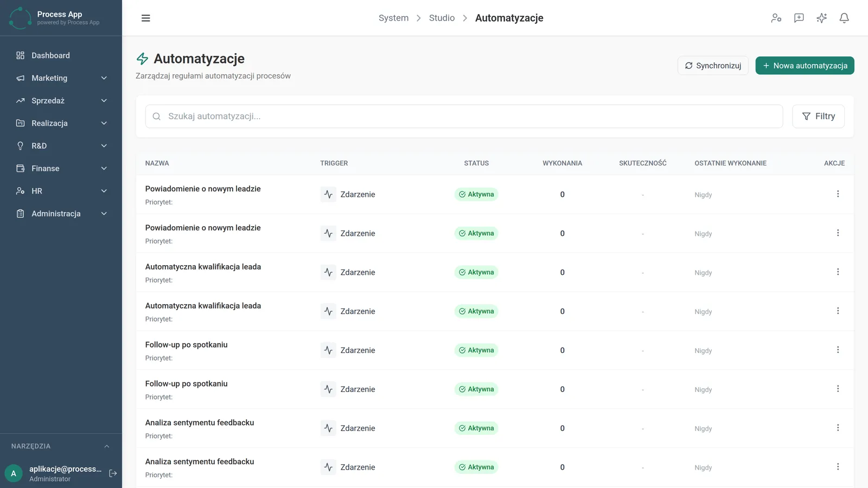This screenshot has width=868, height=488.
Task: Open actions menu for second Follow-up po spotkaniu row
Action: (838, 389)
